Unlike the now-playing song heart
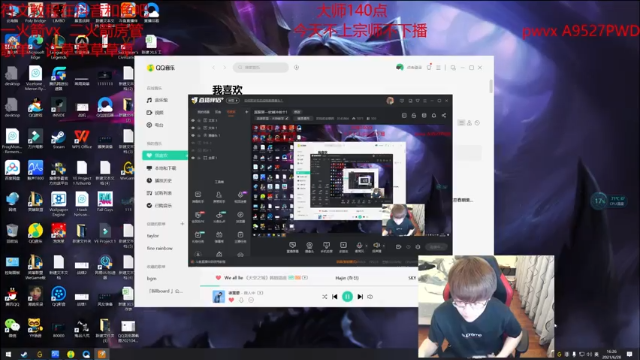The width and height of the screenshot is (640, 360). (x=231, y=300)
